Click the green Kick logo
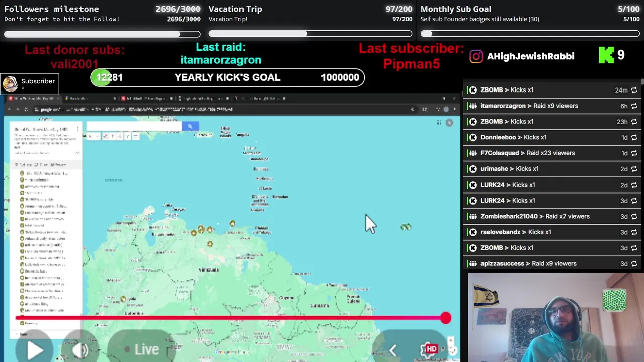Screen dimensions: 644x362 (606, 55)
